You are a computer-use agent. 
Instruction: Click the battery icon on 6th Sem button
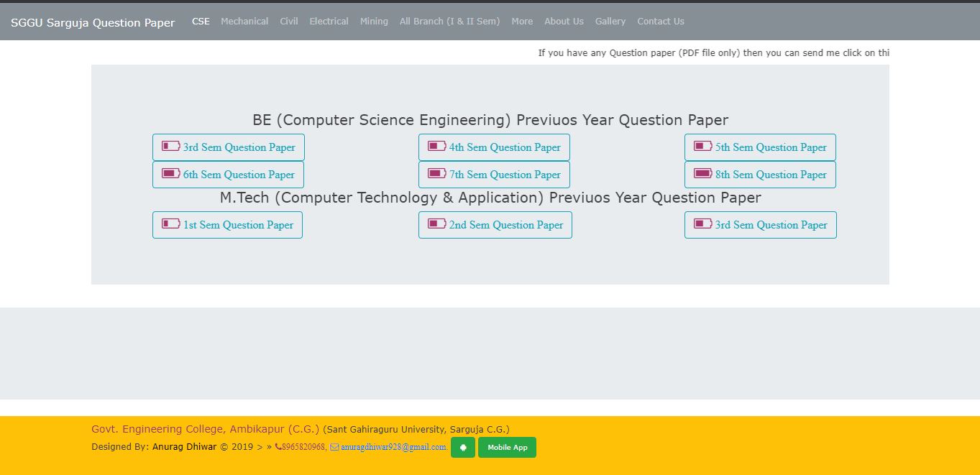(170, 173)
